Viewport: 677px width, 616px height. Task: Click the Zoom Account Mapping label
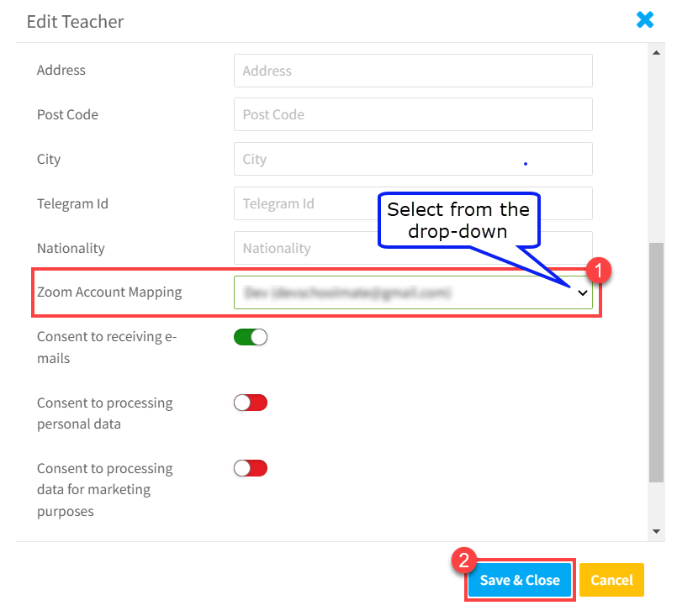(109, 292)
